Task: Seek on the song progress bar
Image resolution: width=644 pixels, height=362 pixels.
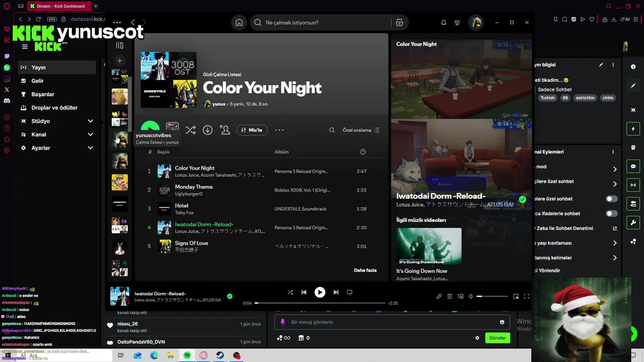Action: click(320, 303)
